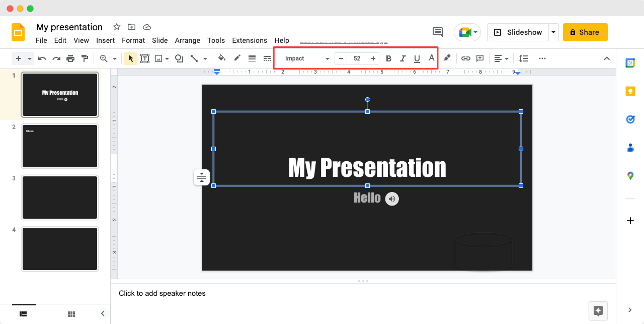Open Google Tasks in side panel
Viewport: 644px width, 324px height.
click(x=630, y=119)
